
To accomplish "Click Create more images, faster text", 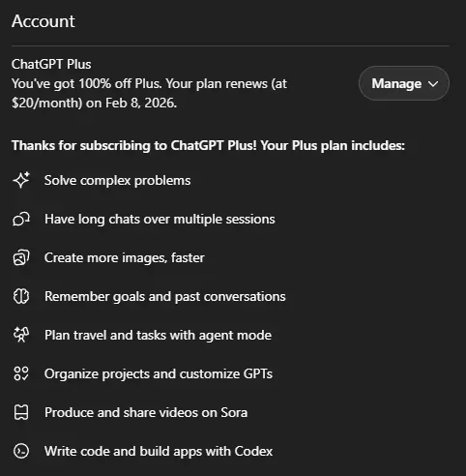I will click(125, 258).
